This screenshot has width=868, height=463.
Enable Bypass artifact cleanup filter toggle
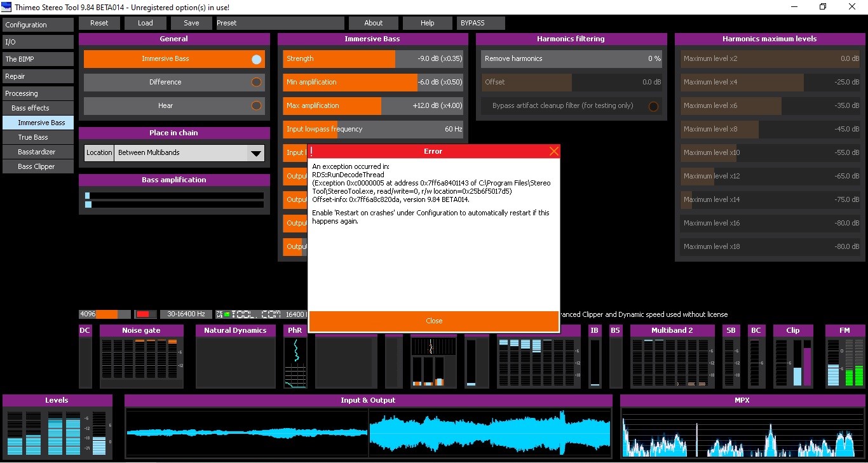(653, 106)
